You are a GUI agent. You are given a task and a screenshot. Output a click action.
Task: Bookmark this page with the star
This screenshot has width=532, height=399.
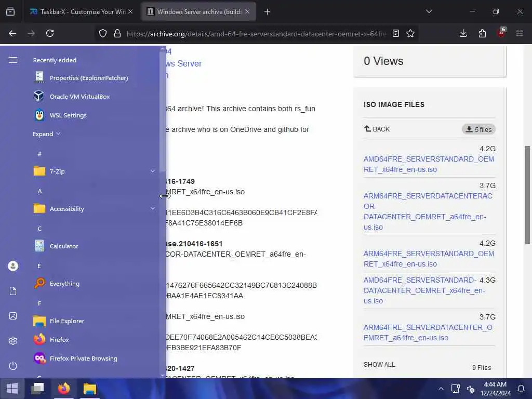410,33
